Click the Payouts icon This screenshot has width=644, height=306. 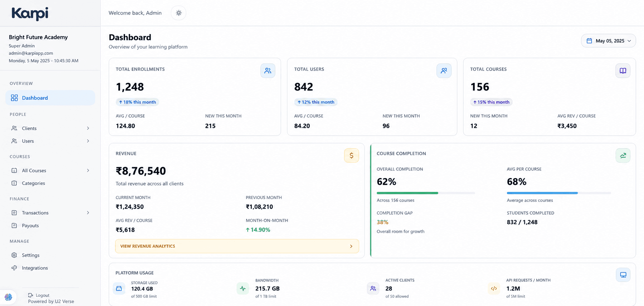(14, 225)
